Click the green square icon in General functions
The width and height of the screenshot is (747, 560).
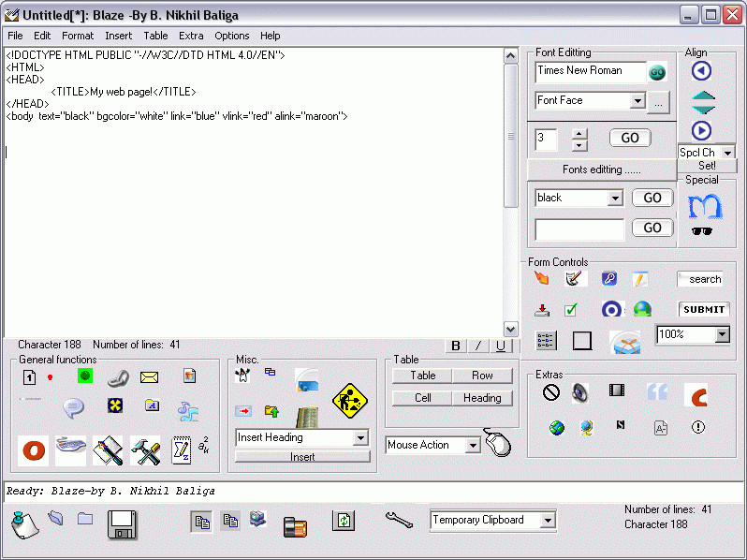click(x=85, y=376)
